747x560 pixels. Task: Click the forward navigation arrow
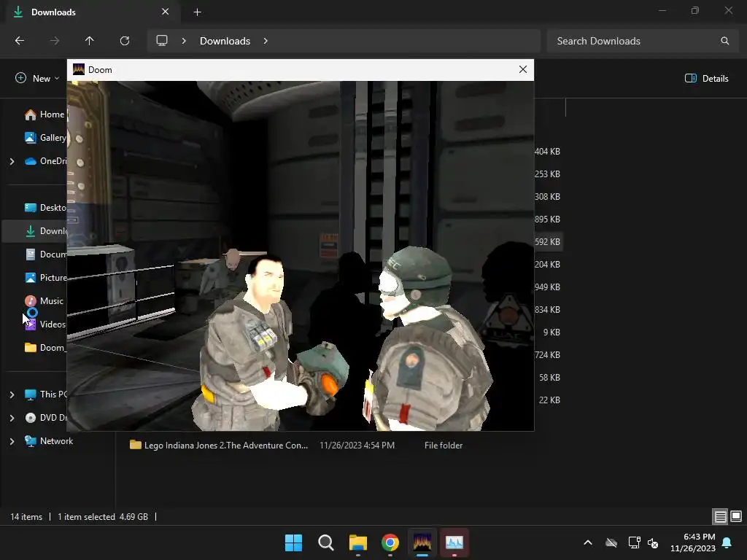[x=55, y=41]
